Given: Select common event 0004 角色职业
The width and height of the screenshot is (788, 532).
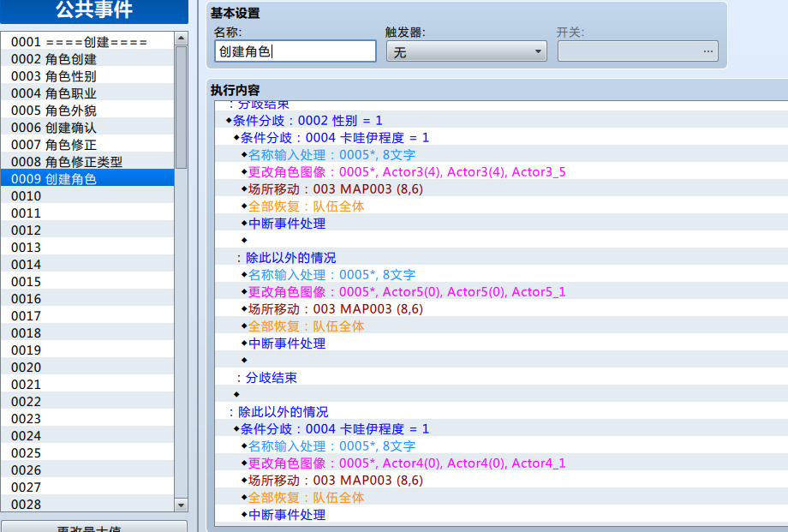Looking at the screenshot, I should point(87,93).
